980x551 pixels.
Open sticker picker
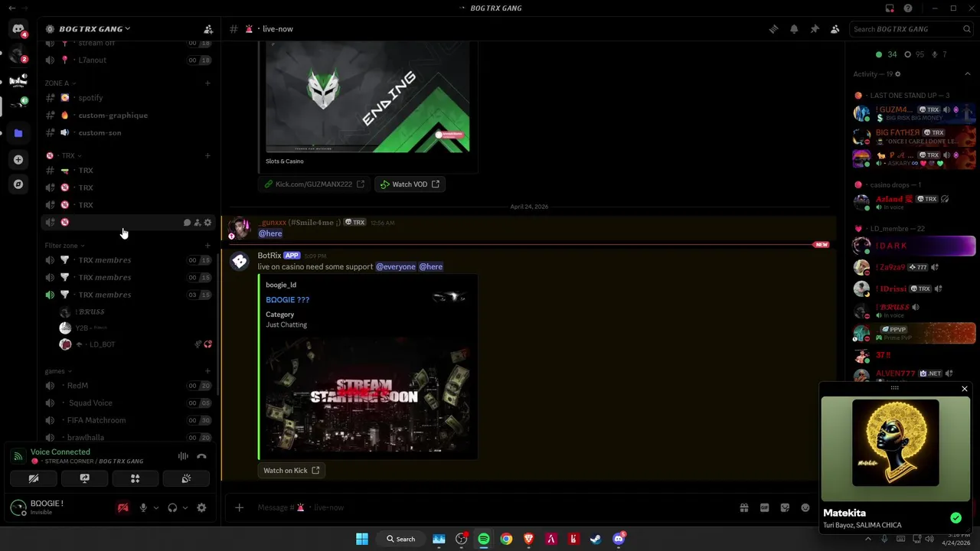785,507
